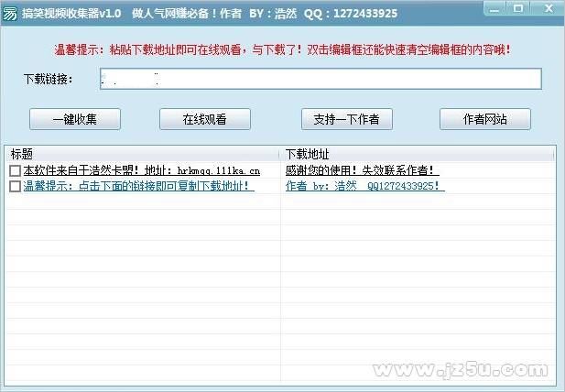The height and width of the screenshot is (392, 565).
Task: Open link 本软件来自于浩然卡盟 地址
Action: [x=142, y=170]
